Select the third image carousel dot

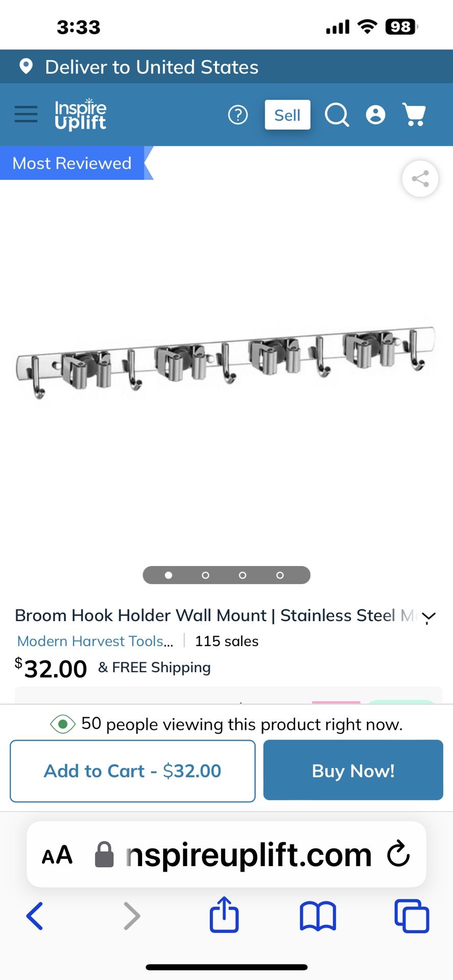[243, 575]
